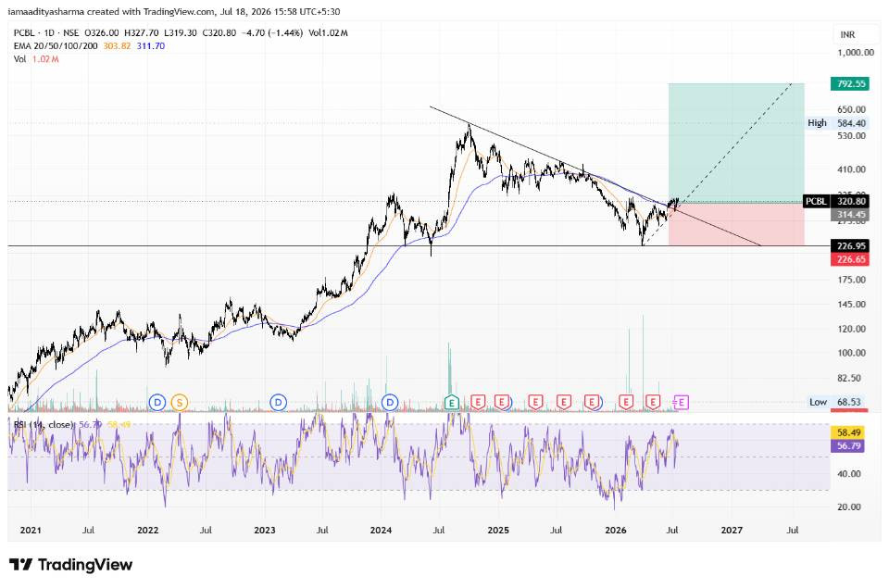Open the TradingView logo at the bottom
Screen dimensions: 889x588
71,565
